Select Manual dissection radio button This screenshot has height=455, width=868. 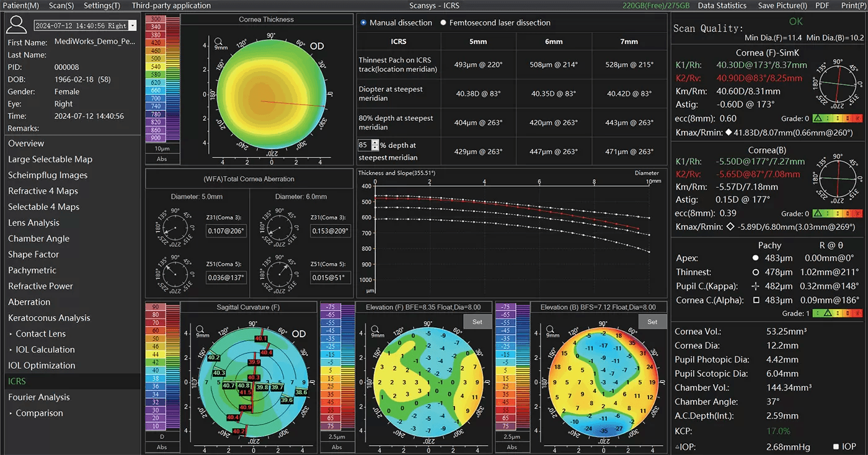coord(363,22)
